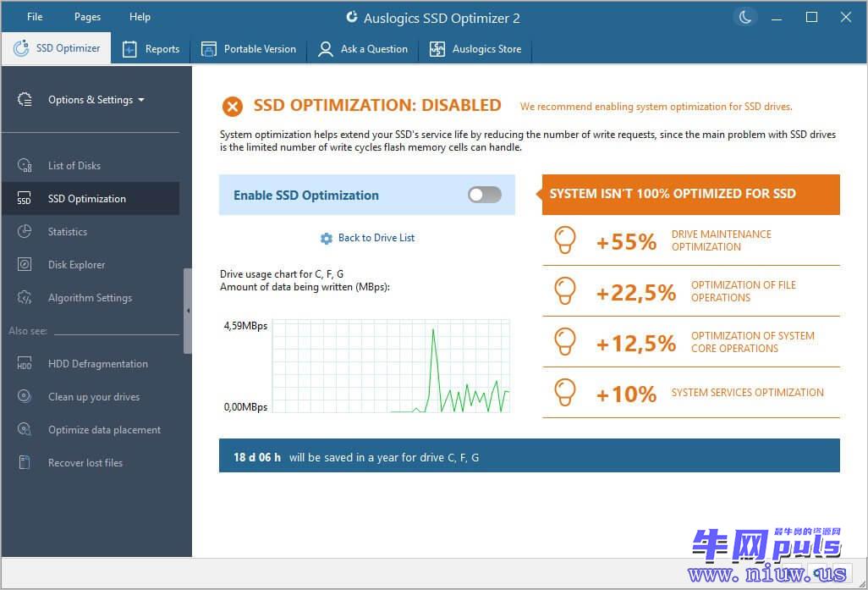Click the Auslogics logo in the title bar
Screen dimensions: 868x590
coord(352,17)
